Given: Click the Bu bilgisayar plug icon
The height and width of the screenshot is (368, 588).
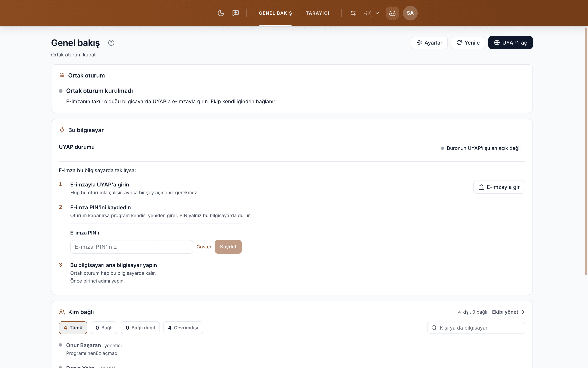Looking at the screenshot, I should click(62, 130).
